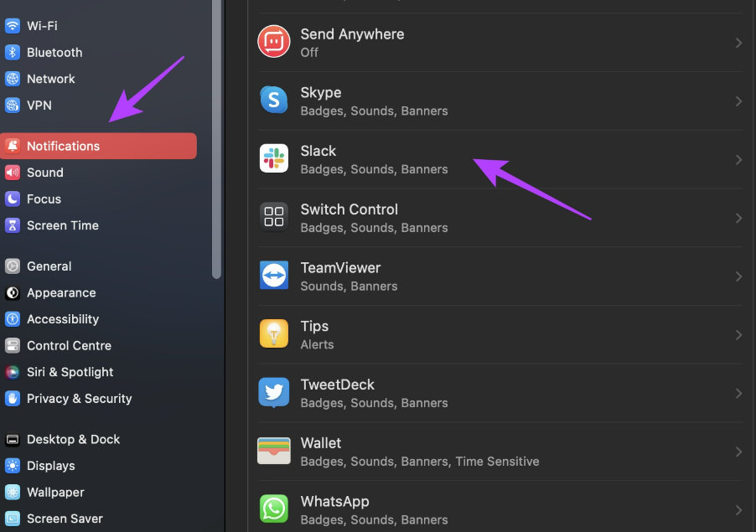Expand Send Anywhere row chevron
The image size is (756, 532).
pos(738,43)
